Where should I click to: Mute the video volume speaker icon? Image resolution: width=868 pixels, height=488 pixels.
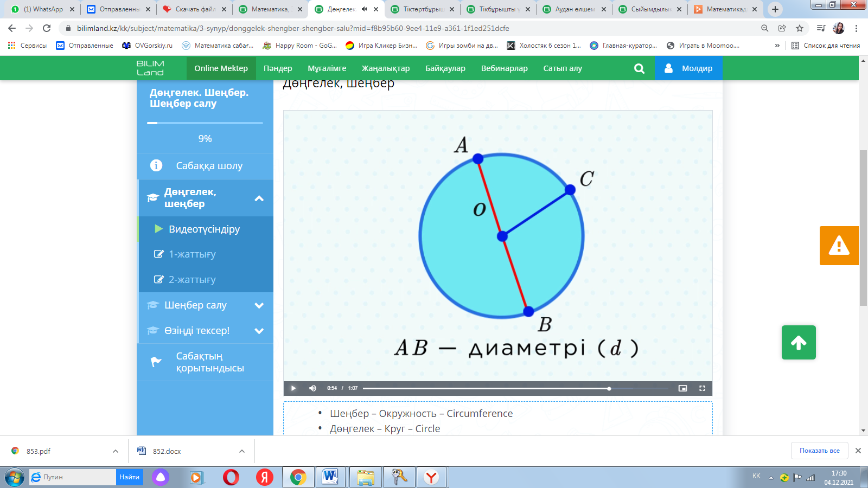(x=312, y=388)
